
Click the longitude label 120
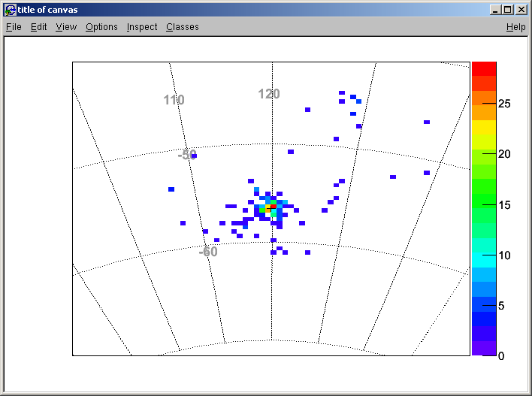(269, 94)
